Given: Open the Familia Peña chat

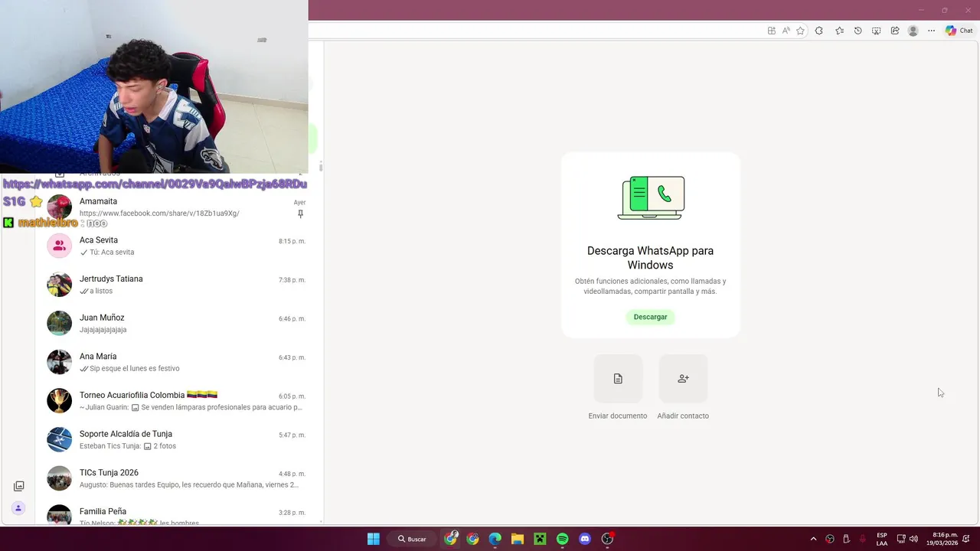Looking at the screenshot, I should (x=178, y=513).
